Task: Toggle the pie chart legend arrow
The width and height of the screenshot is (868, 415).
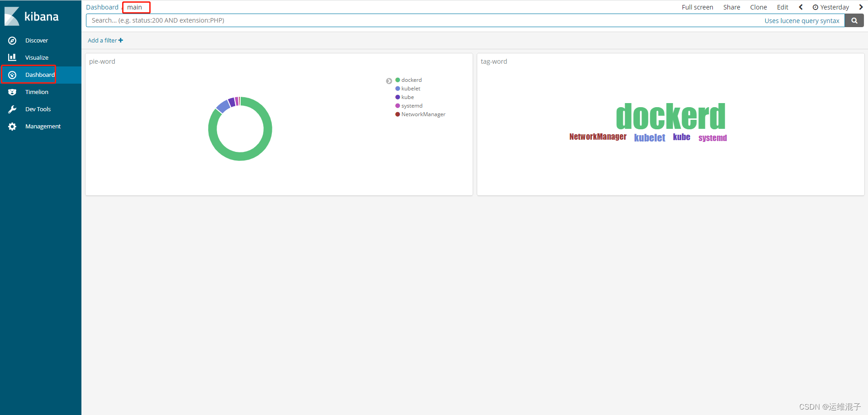Action: click(x=389, y=81)
